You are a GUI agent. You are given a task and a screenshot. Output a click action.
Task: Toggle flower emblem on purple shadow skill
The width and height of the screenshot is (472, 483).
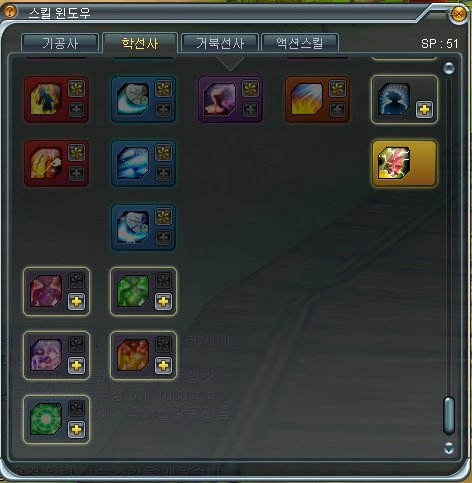[x=250, y=89]
